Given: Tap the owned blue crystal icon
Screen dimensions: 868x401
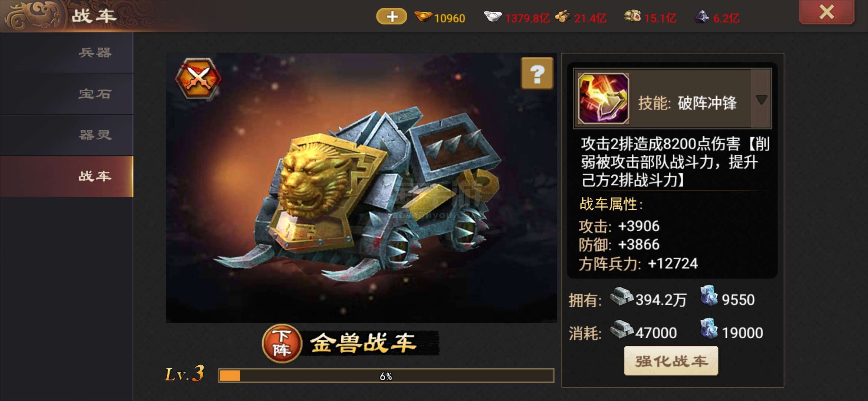Looking at the screenshot, I should coord(709,296).
